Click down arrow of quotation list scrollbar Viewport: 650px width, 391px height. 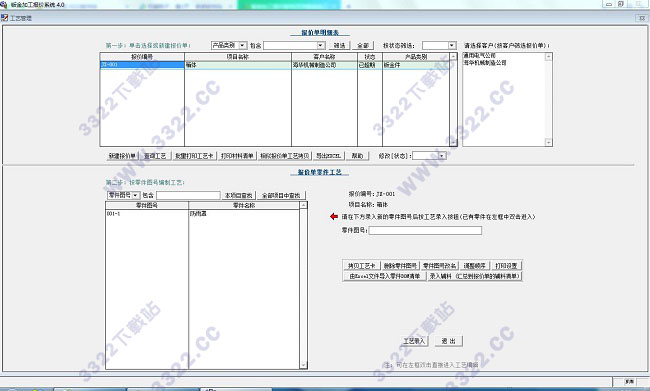[454, 142]
